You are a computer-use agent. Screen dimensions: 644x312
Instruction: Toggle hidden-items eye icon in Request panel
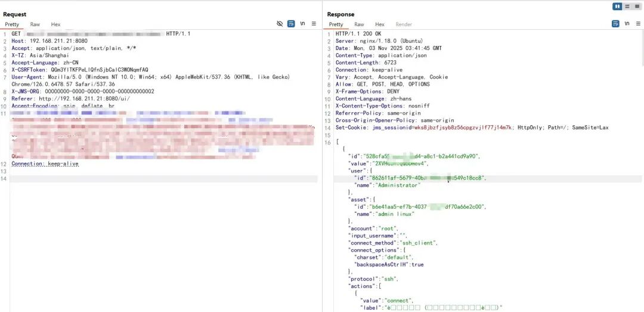(x=280, y=24)
